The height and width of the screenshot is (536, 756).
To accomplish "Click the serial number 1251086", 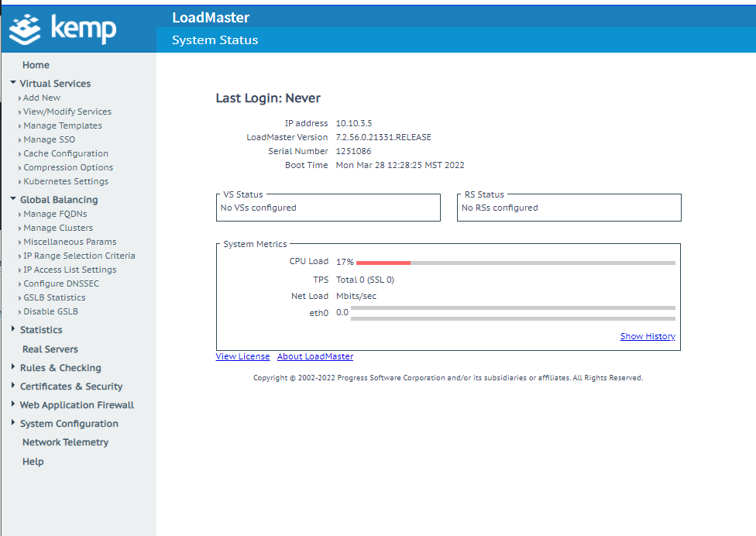I will click(353, 151).
